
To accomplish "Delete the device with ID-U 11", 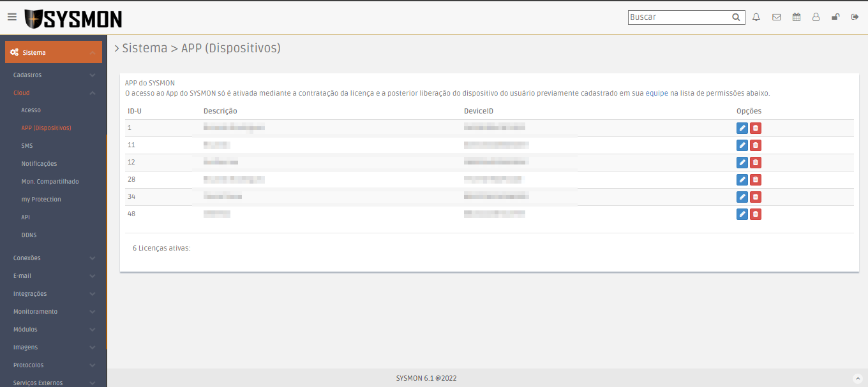I will [756, 145].
